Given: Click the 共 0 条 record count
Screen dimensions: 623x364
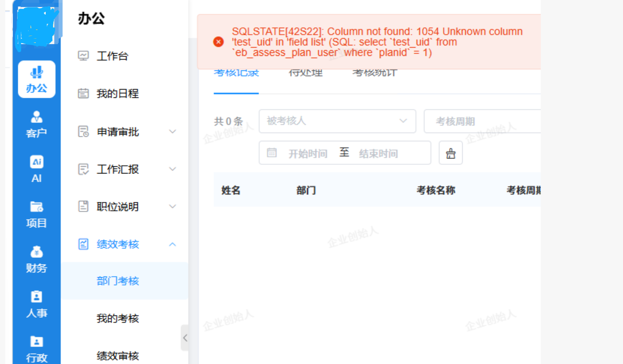Looking at the screenshot, I should (x=229, y=121).
